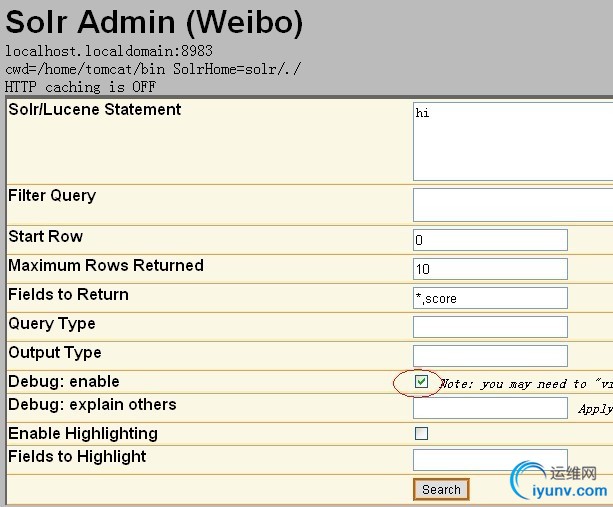Focus the Query Type text field
This screenshot has height=507, width=613.
pyautogui.click(x=490, y=327)
